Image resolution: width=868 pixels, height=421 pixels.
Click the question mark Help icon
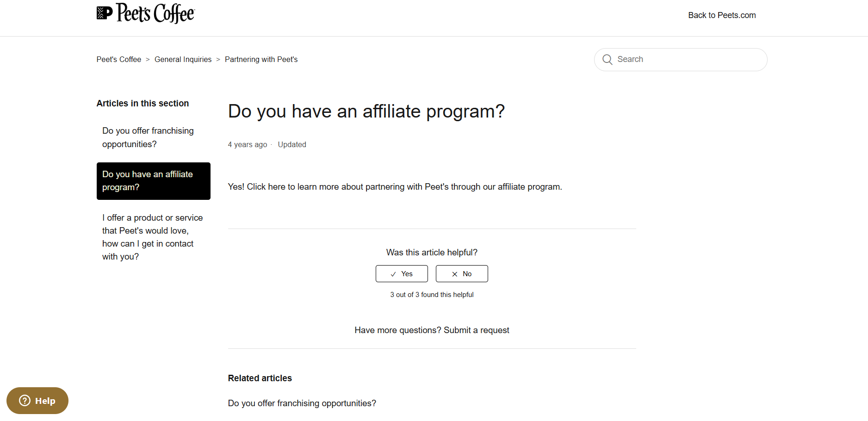pyautogui.click(x=24, y=401)
